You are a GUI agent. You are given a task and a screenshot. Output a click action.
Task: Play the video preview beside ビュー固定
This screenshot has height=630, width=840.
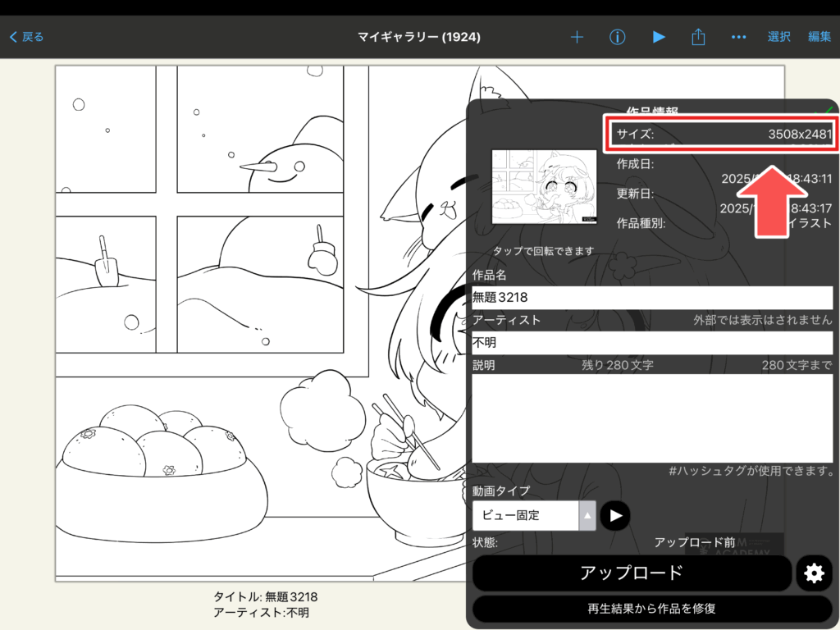click(x=615, y=515)
